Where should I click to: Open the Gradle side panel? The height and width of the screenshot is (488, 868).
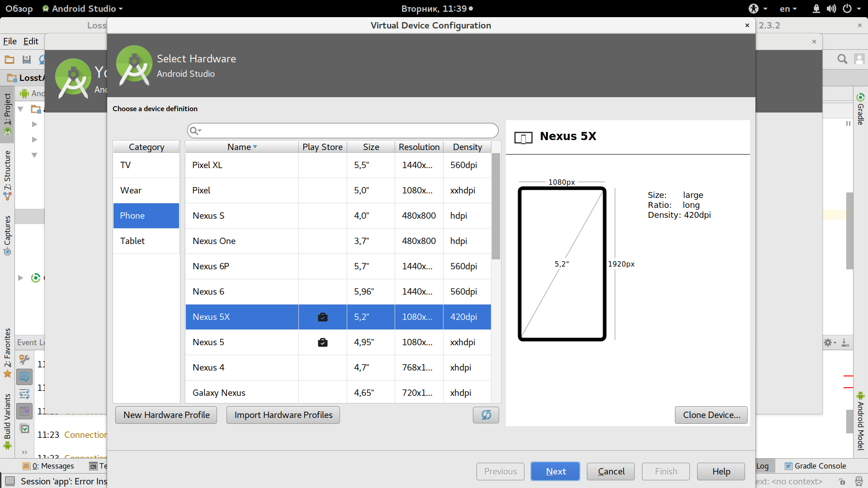pyautogui.click(x=860, y=109)
